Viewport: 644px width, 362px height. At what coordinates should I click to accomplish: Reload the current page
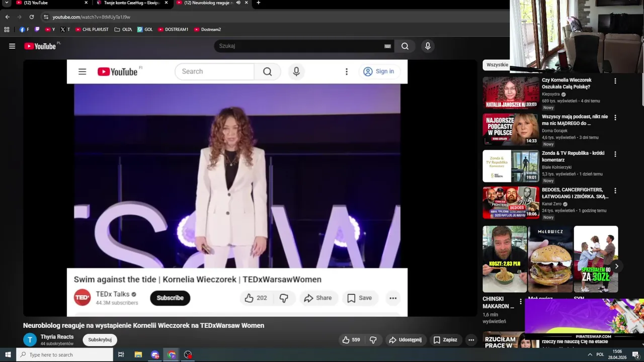(x=31, y=17)
